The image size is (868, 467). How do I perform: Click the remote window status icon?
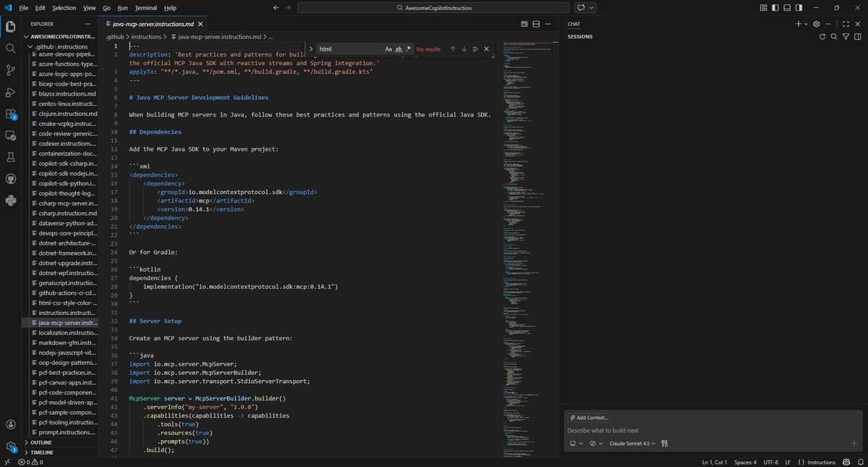click(x=7, y=462)
